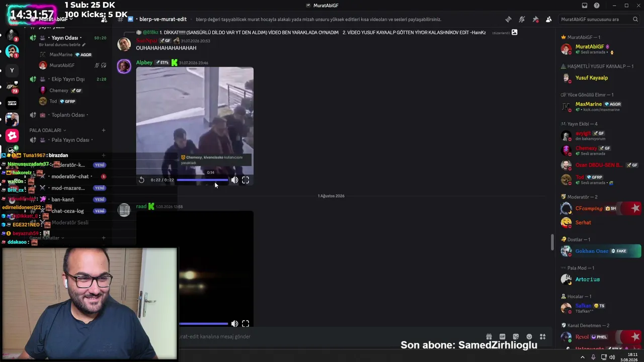Open network settings from the tray
Screen dimensions: 644x362
pyautogui.click(x=603, y=357)
